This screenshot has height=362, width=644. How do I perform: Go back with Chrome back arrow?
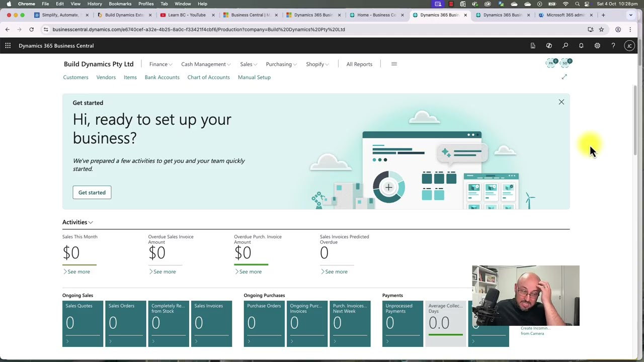coord(8,29)
